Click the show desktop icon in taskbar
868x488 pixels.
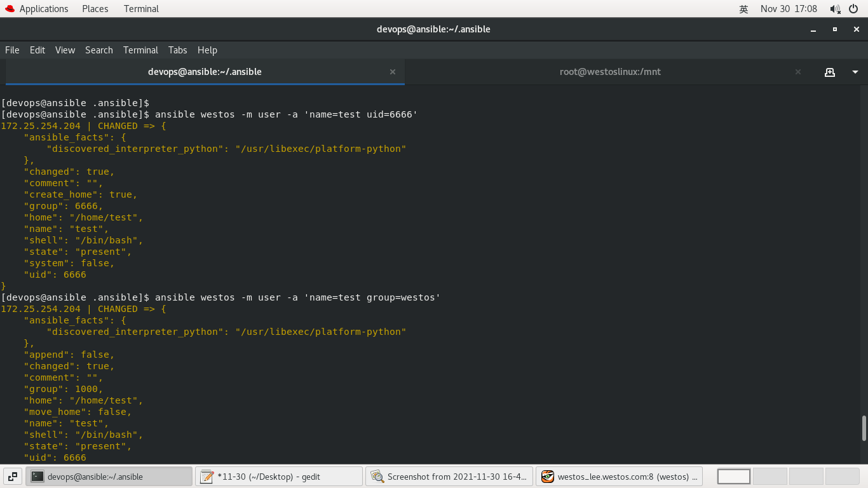13,477
